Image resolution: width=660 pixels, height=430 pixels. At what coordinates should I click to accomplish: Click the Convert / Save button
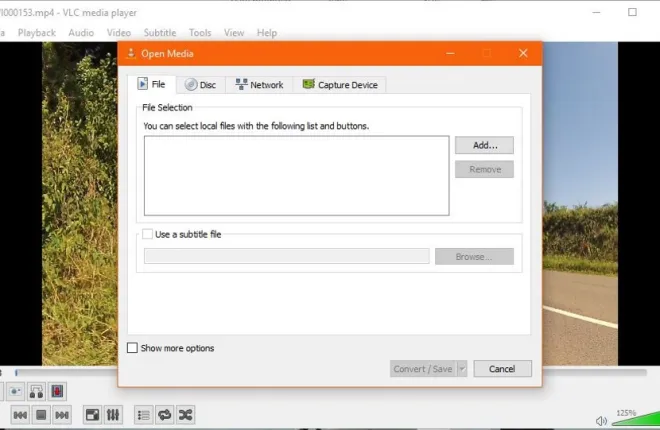click(x=423, y=369)
